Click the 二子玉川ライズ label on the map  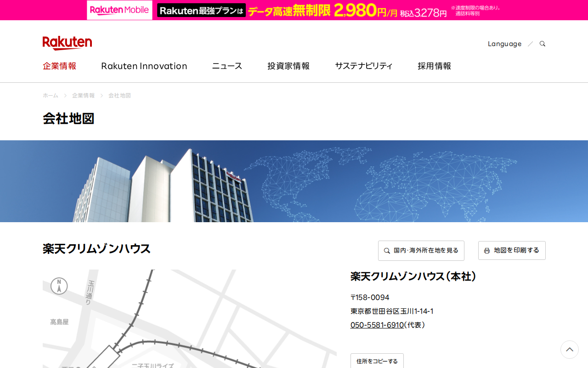(153, 365)
